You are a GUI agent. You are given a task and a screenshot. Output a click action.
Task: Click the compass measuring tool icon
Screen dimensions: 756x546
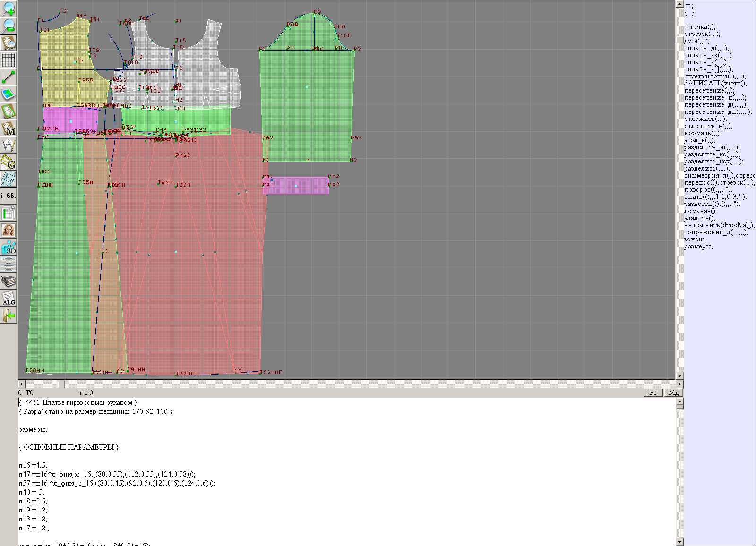coord(9,145)
